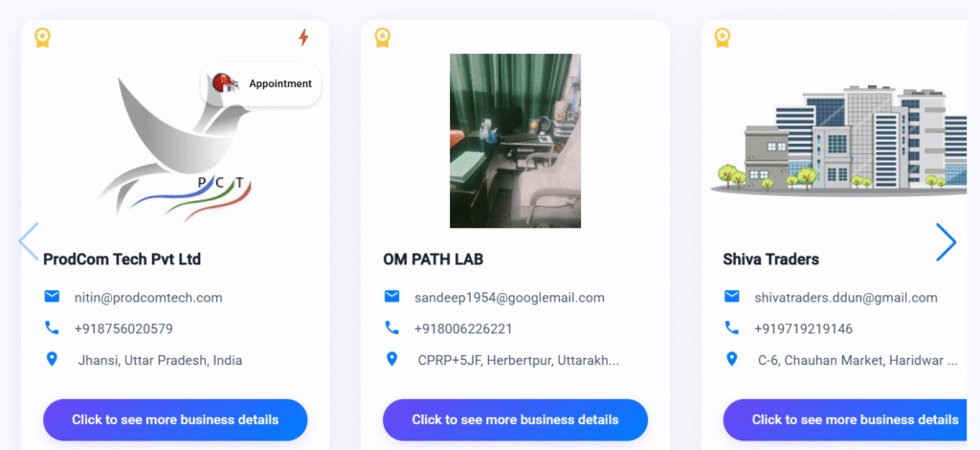This screenshot has height=450, width=980.
Task: Click the phone icon beside +918006226221
Action: coord(391,327)
